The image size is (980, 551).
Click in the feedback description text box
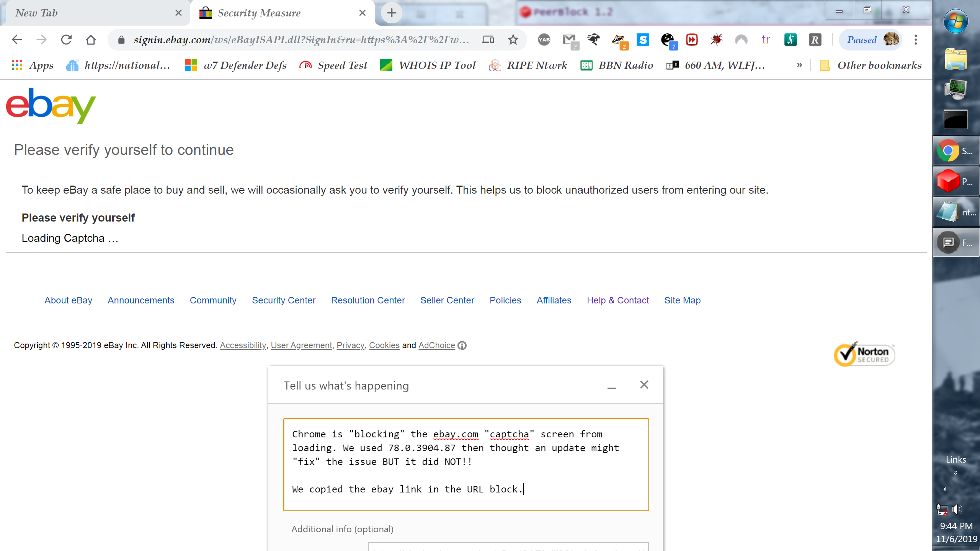coord(466,465)
